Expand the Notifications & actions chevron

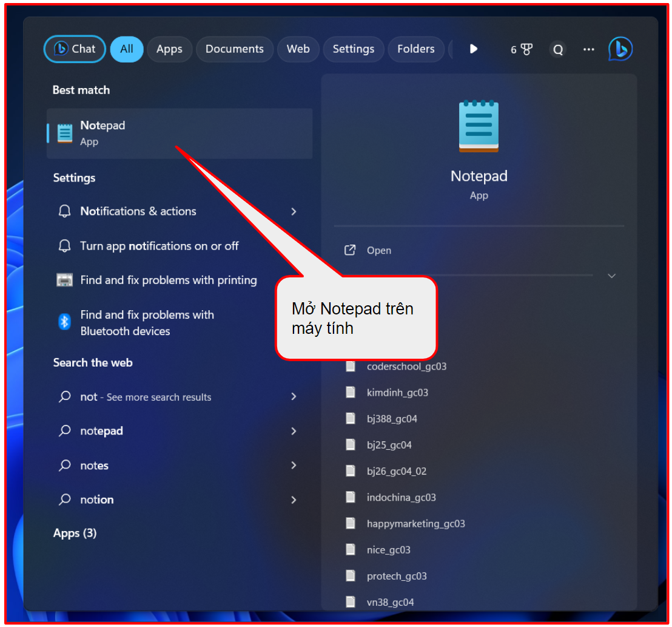(294, 211)
